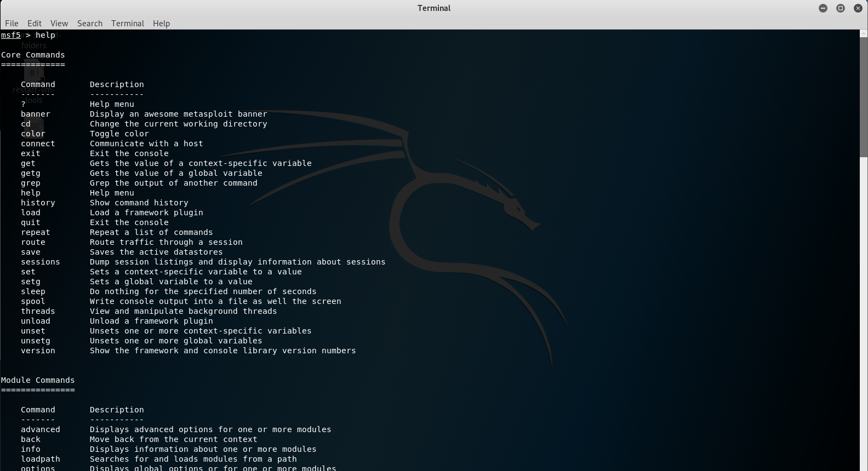Click 'Display an awesome metasploit banner' description
The width and height of the screenshot is (868, 471).
pyautogui.click(x=179, y=114)
